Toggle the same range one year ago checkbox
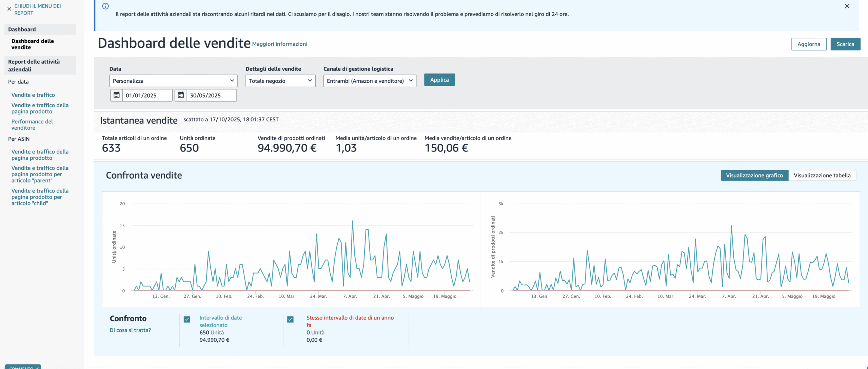The image size is (868, 369). [290, 319]
